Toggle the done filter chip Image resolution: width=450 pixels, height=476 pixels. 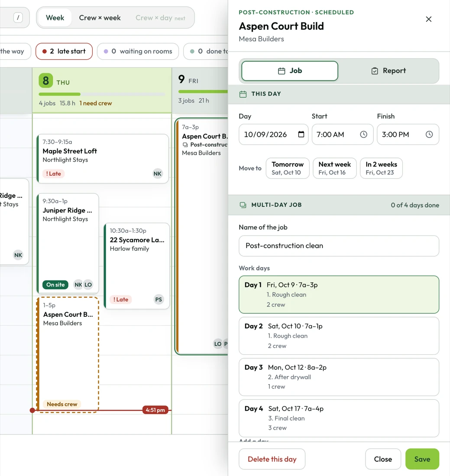tap(206, 51)
